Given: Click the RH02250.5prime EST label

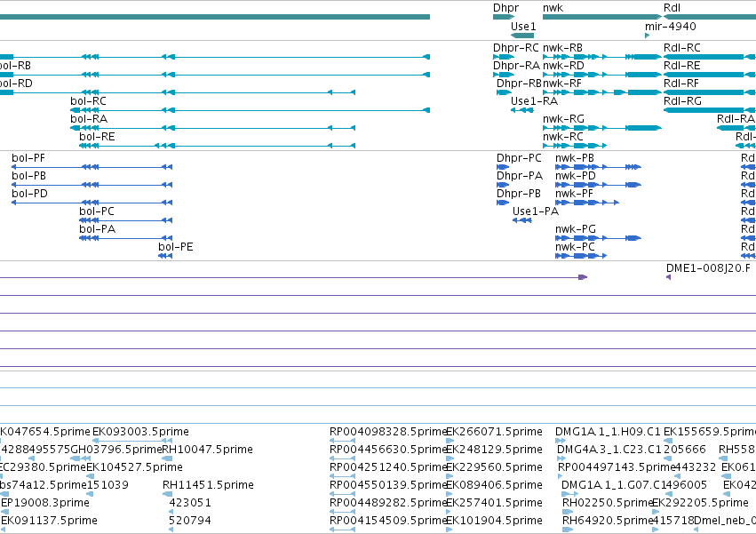Looking at the screenshot, I should click(x=608, y=503).
